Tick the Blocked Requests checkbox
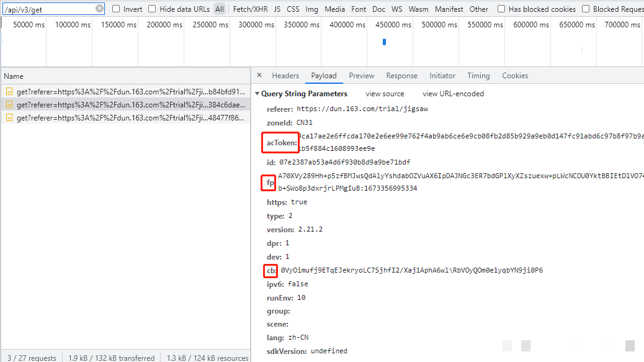The width and height of the screenshot is (644, 362). [x=586, y=9]
